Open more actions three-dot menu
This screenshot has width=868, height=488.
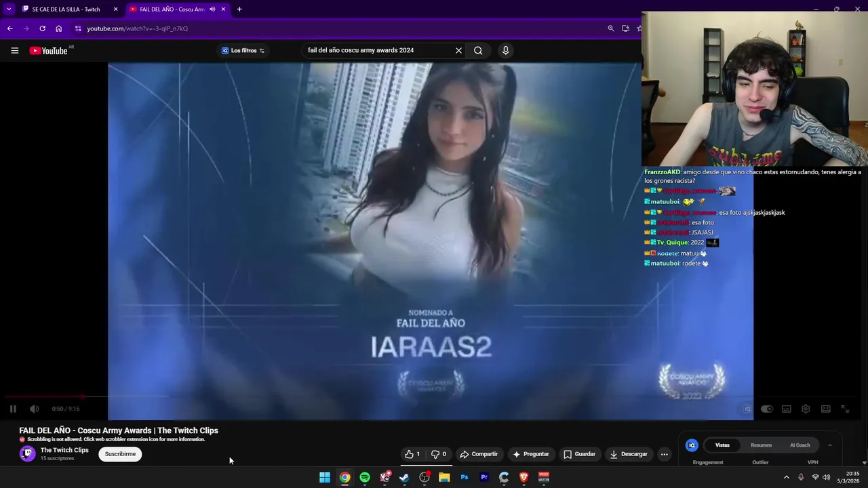[665, 454]
